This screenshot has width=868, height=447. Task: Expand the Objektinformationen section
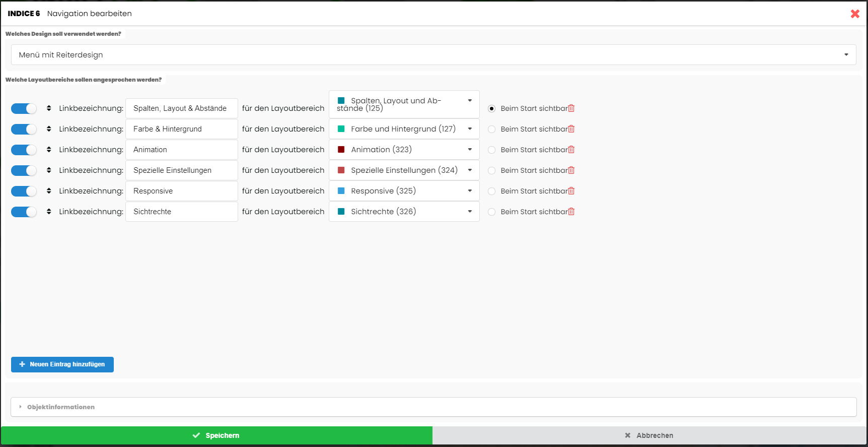(x=61, y=407)
